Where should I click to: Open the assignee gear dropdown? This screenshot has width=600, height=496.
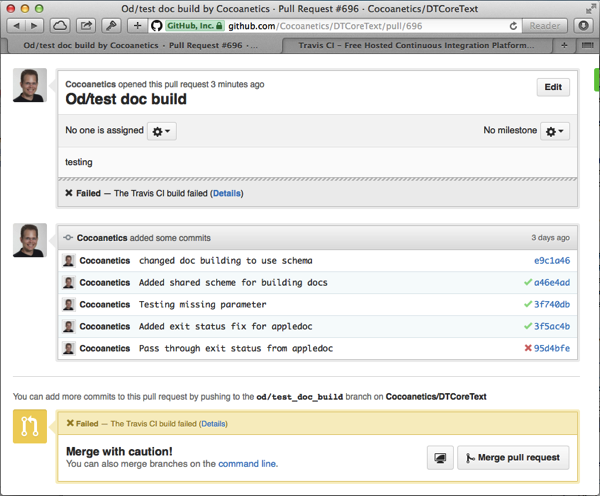tap(161, 131)
